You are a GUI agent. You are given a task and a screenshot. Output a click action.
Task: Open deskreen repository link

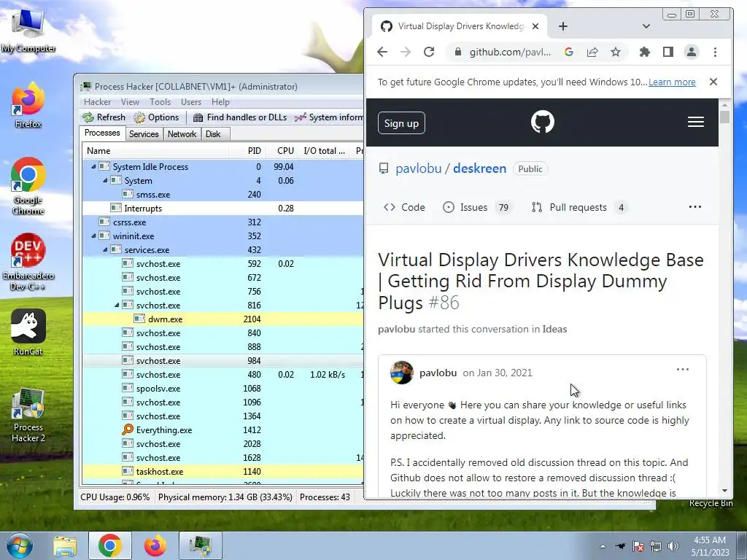479,168
